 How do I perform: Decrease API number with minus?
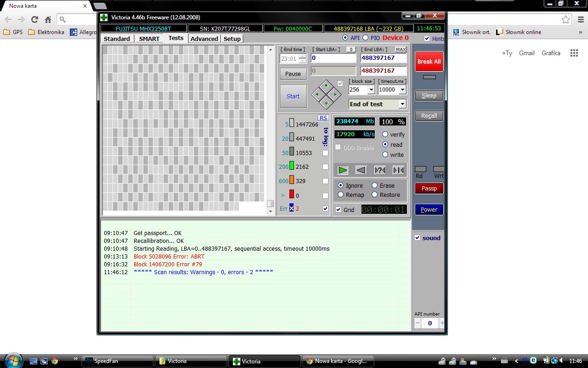(x=418, y=323)
